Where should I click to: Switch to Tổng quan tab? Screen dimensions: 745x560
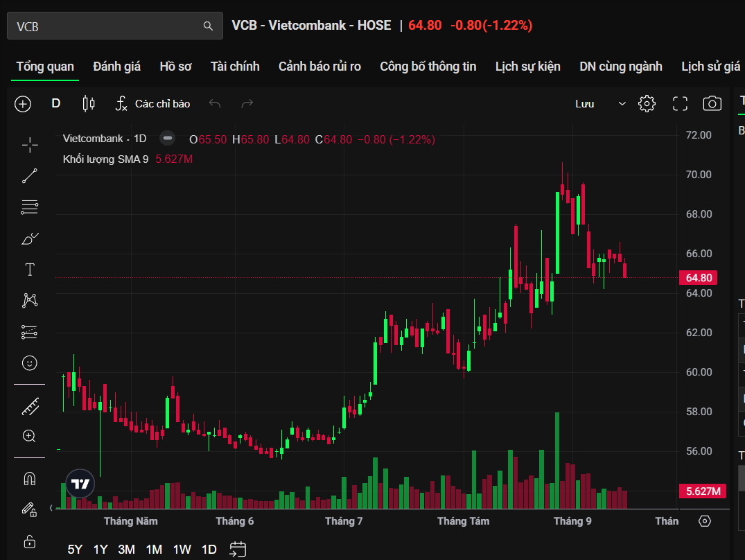click(x=45, y=67)
